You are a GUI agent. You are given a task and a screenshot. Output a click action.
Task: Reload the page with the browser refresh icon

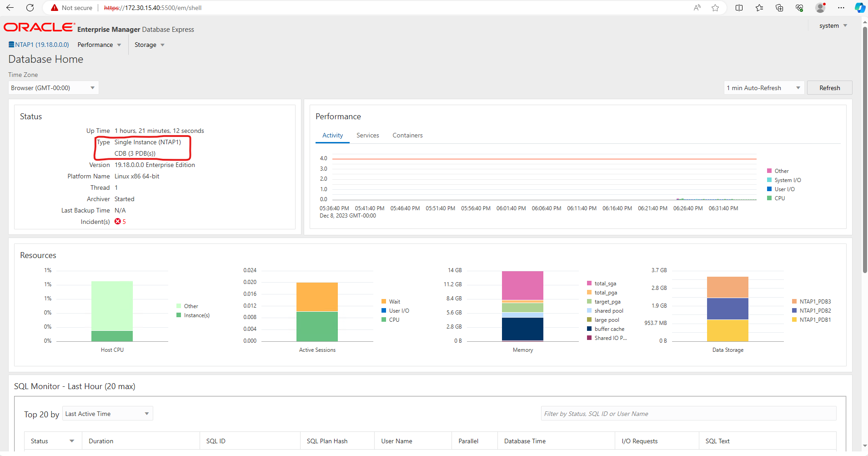point(30,8)
